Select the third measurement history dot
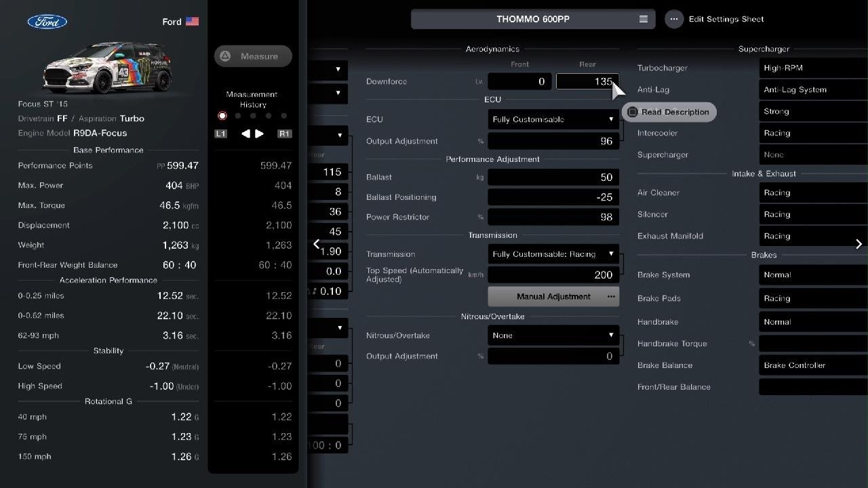The width and height of the screenshot is (868, 488). 253,116
